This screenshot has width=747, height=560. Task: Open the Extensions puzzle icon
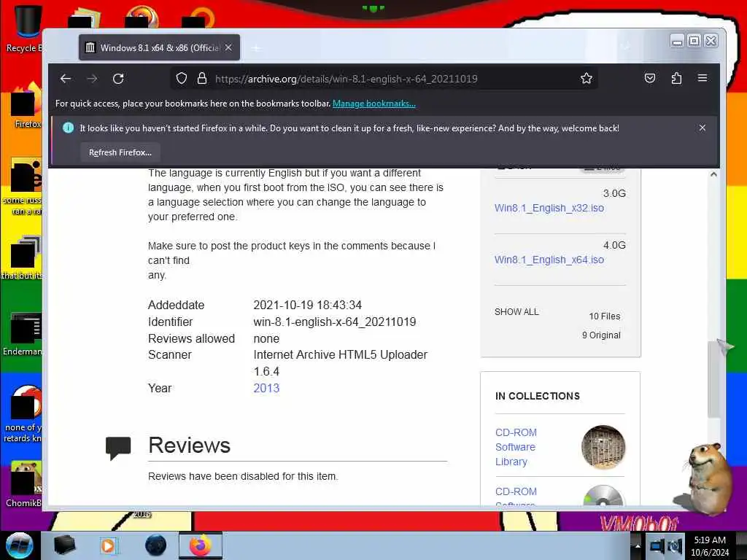click(676, 78)
